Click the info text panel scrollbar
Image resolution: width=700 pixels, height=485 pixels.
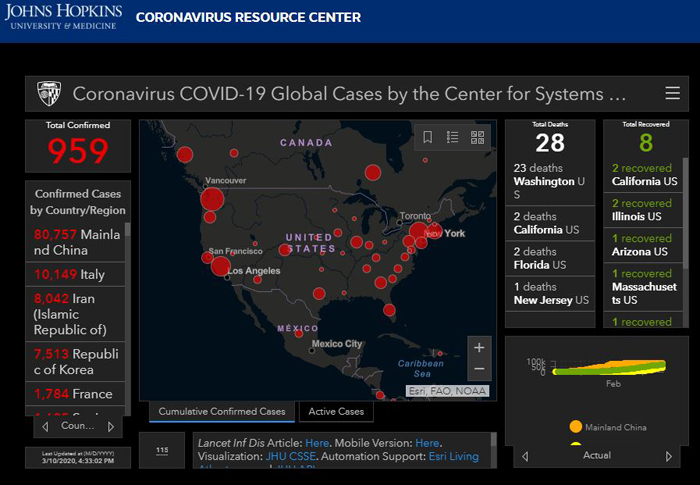click(494, 439)
